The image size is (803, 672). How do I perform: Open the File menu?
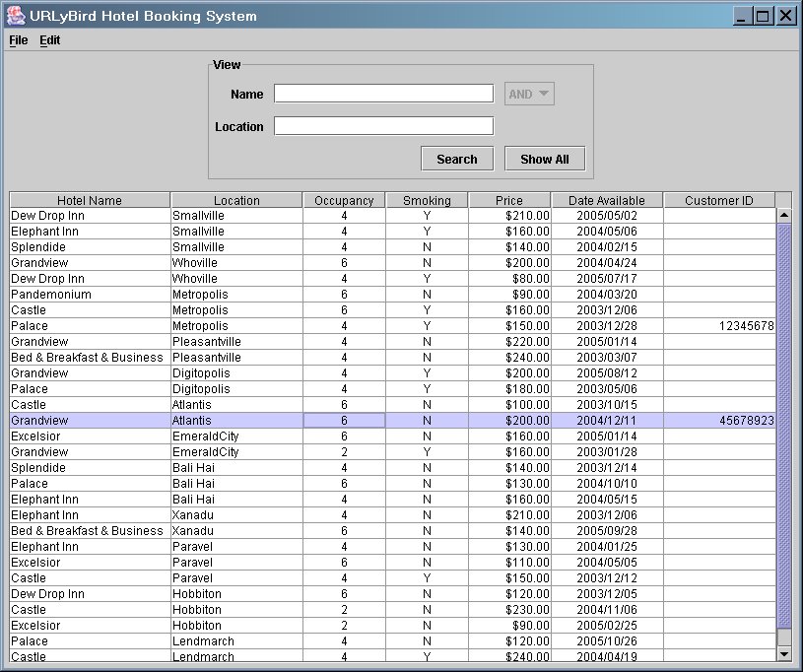pos(19,40)
